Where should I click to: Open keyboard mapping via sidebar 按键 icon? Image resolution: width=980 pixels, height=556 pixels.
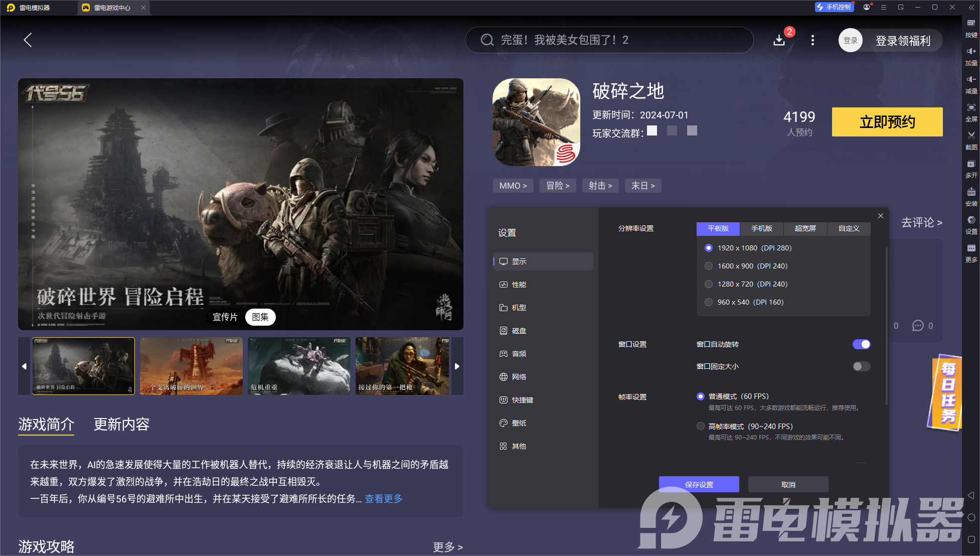(971, 28)
